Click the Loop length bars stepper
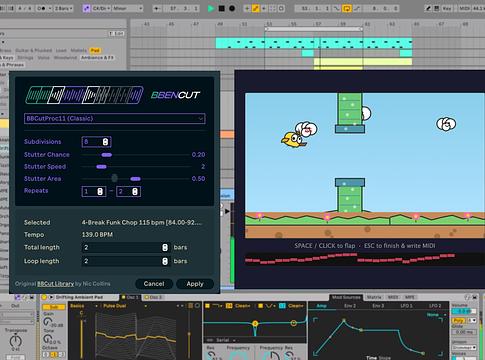Screen dimensions: 485x360 coord(165,261)
